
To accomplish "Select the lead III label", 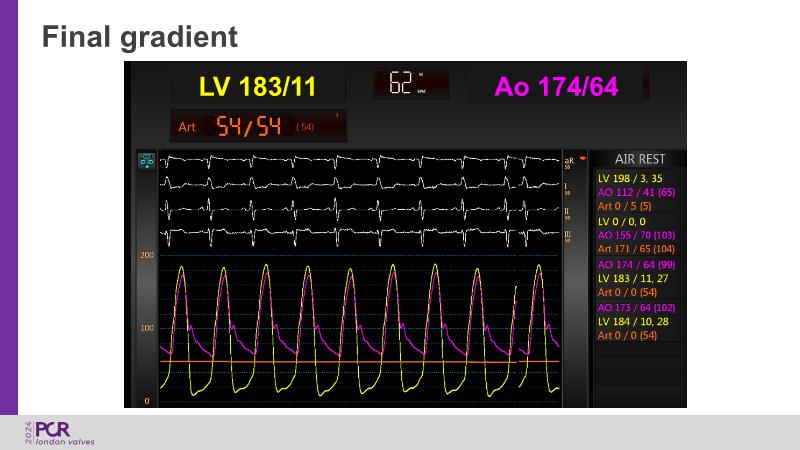I will pyautogui.click(x=568, y=236).
